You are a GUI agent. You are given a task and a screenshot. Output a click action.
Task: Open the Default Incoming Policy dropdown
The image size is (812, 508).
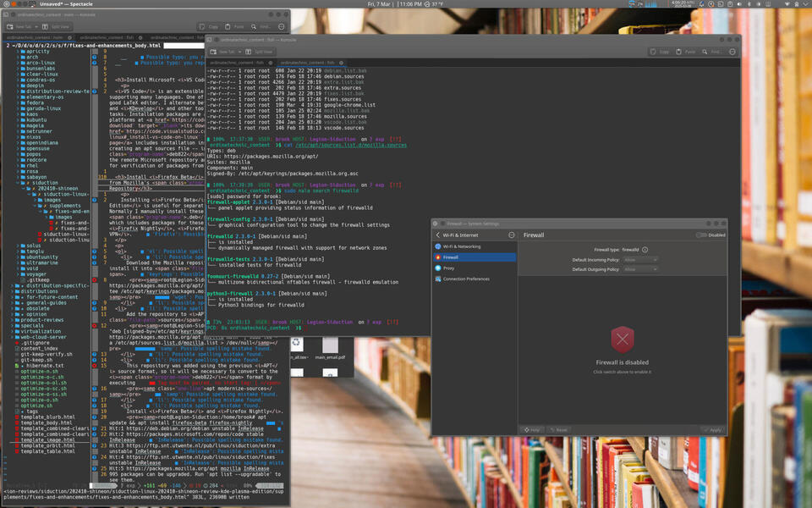[x=640, y=260]
